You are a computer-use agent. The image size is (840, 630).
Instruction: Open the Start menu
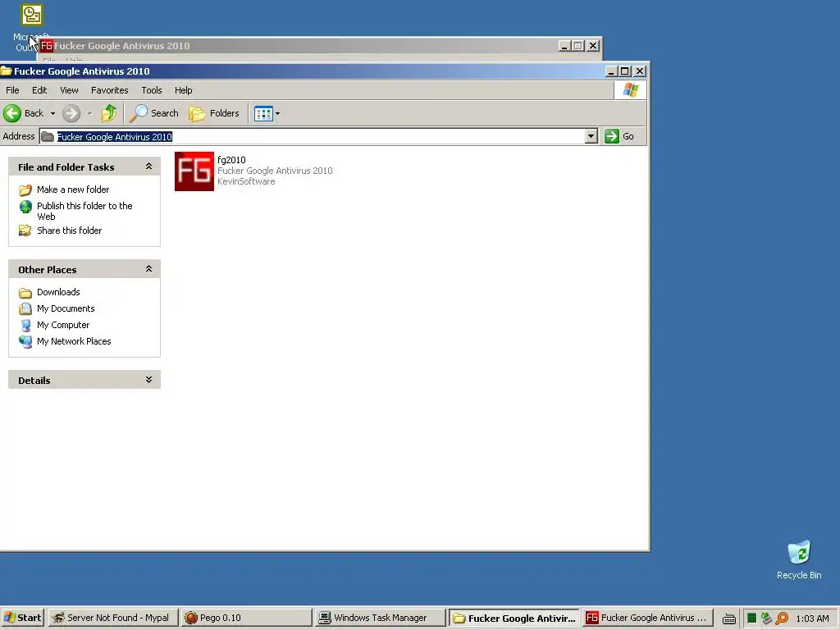tap(22, 618)
